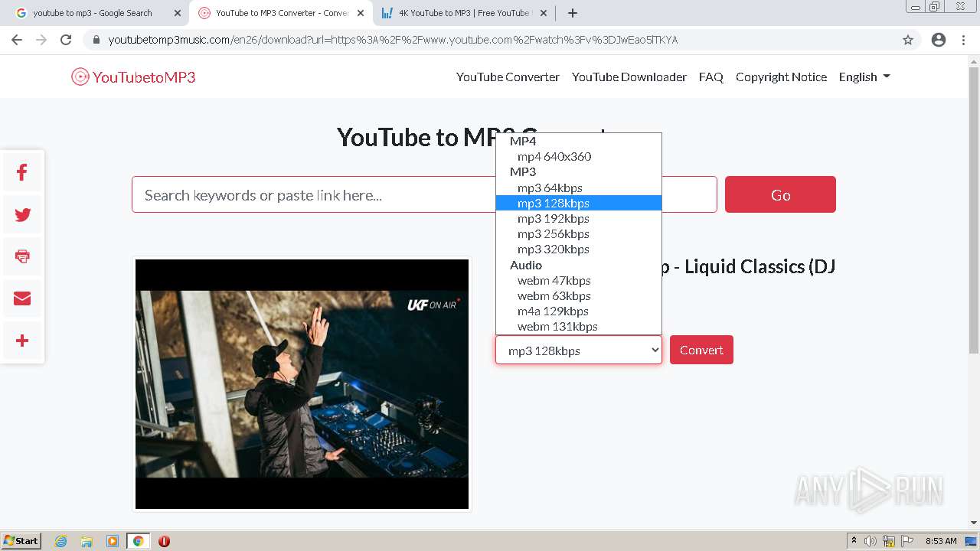
Task: Select mp3 320kbps quality
Action: [578, 249]
